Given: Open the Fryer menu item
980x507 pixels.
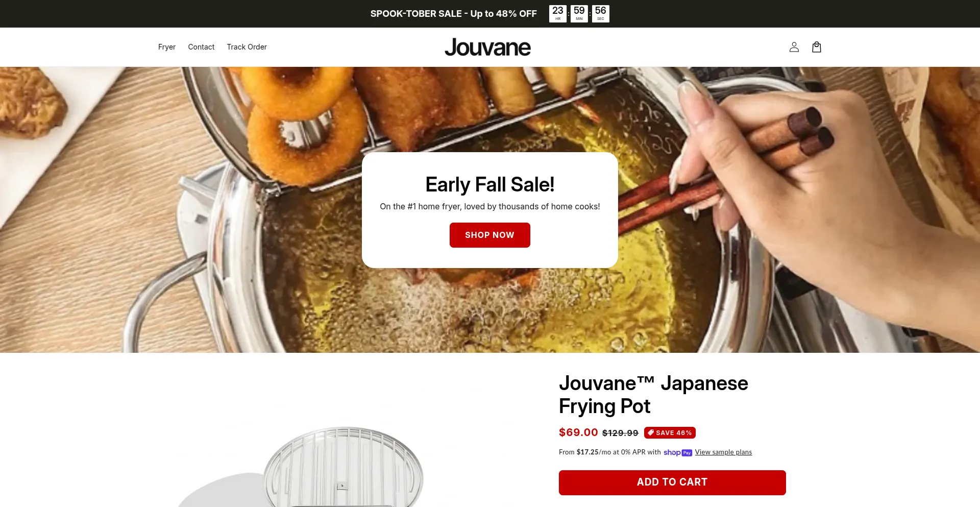Looking at the screenshot, I should point(167,47).
